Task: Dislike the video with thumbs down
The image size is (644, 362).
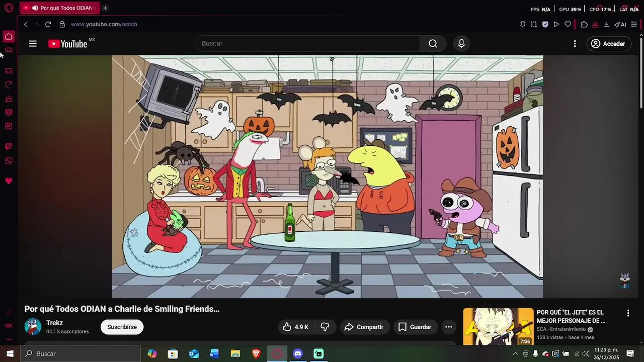Action: (325, 327)
